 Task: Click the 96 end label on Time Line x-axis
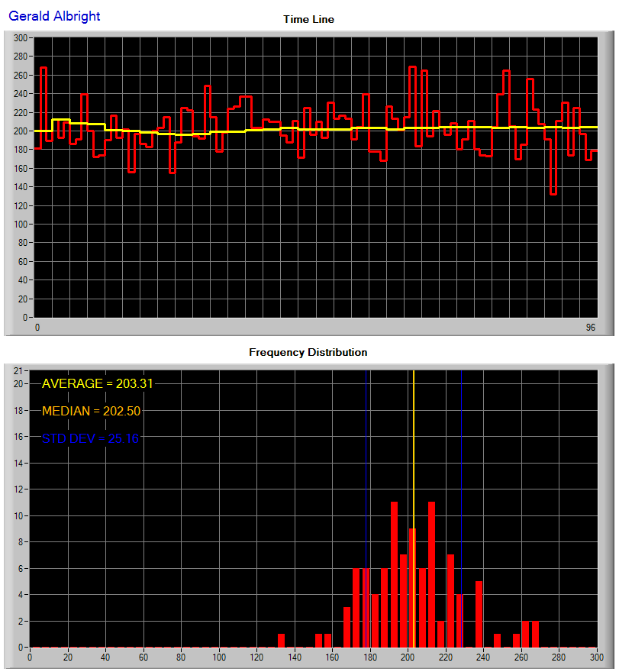click(591, 328)
